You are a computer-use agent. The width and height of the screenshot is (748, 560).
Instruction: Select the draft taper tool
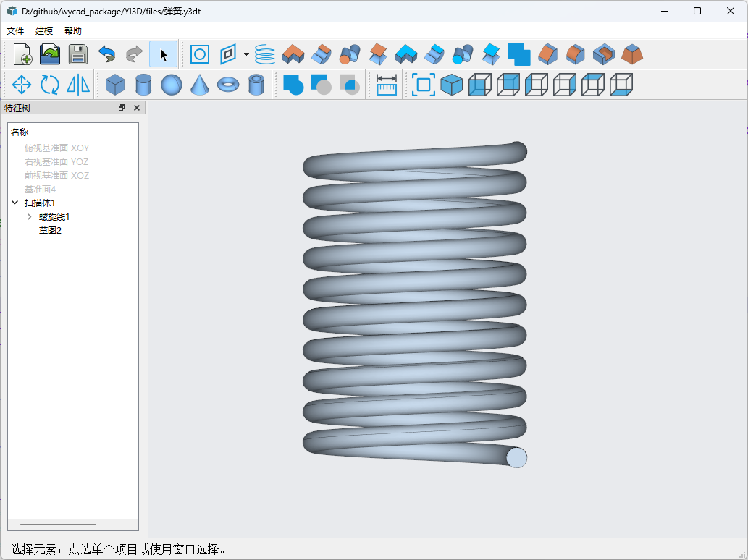632,54
